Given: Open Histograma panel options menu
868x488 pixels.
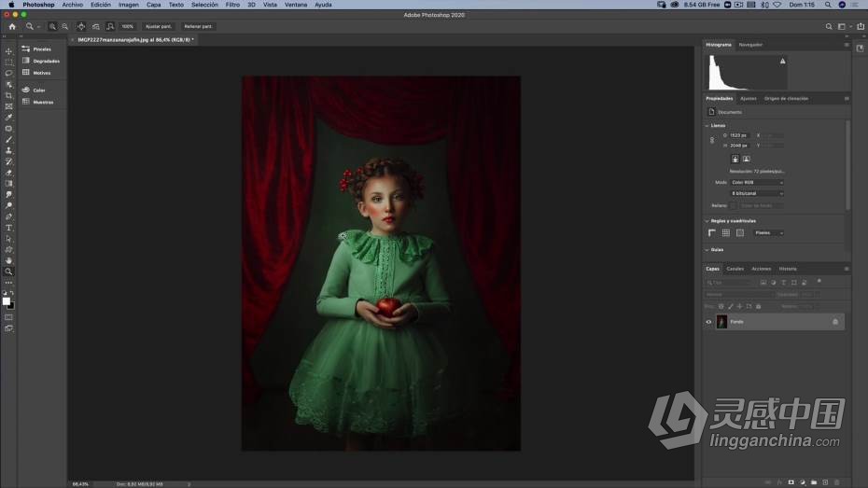Looking at the screenshot, I should click(847, 45).
